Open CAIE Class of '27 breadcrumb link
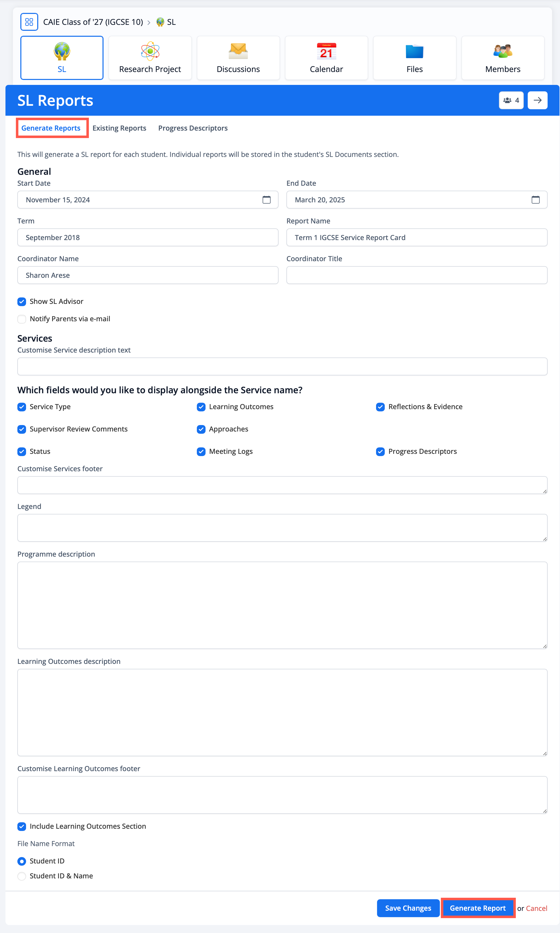The image size is (560, 933). click(x=93, y=22)
